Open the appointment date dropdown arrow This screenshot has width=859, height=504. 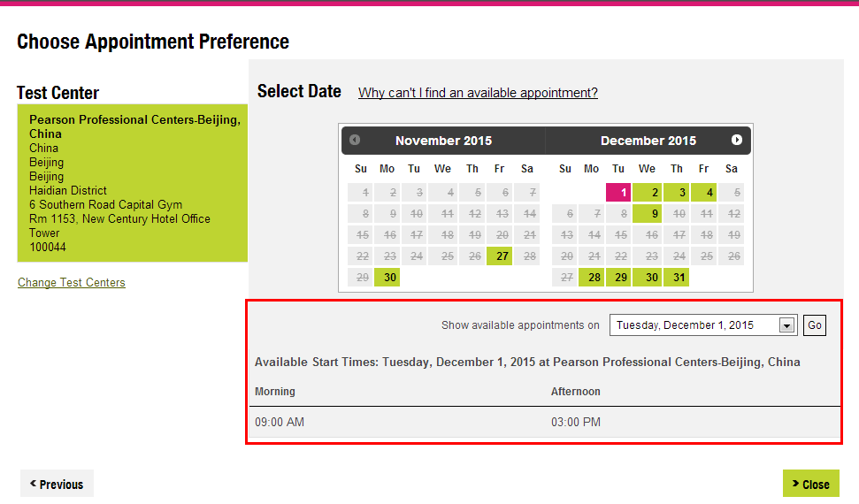click(x=786, y=325)
